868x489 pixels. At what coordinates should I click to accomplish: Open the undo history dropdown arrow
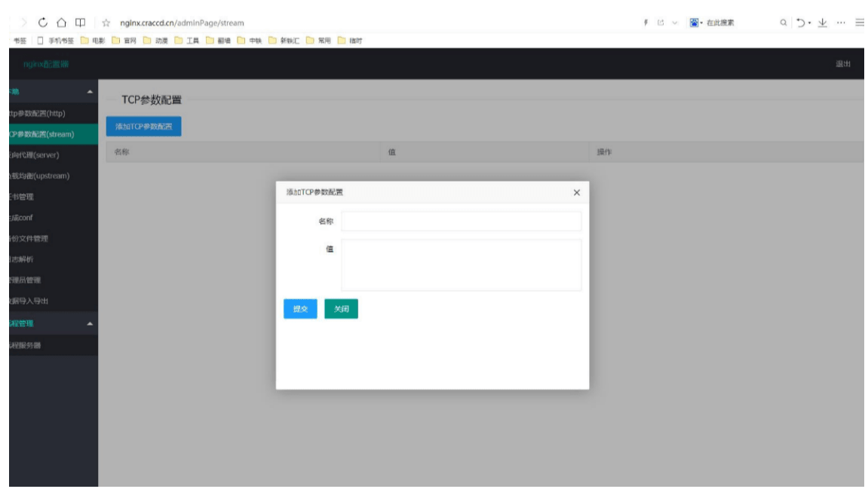click(809, 23)
